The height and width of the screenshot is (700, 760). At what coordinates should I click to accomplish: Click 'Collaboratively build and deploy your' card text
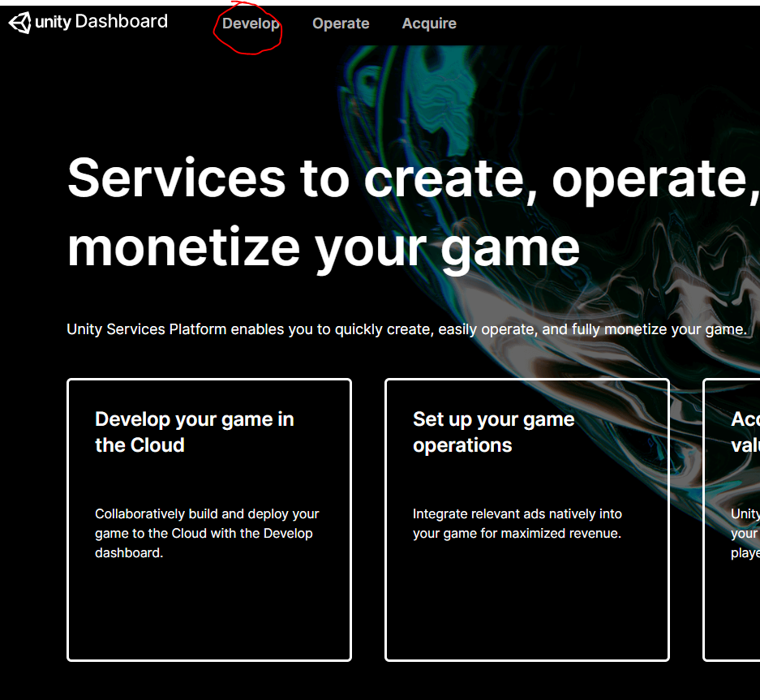[x=207, y=514]
